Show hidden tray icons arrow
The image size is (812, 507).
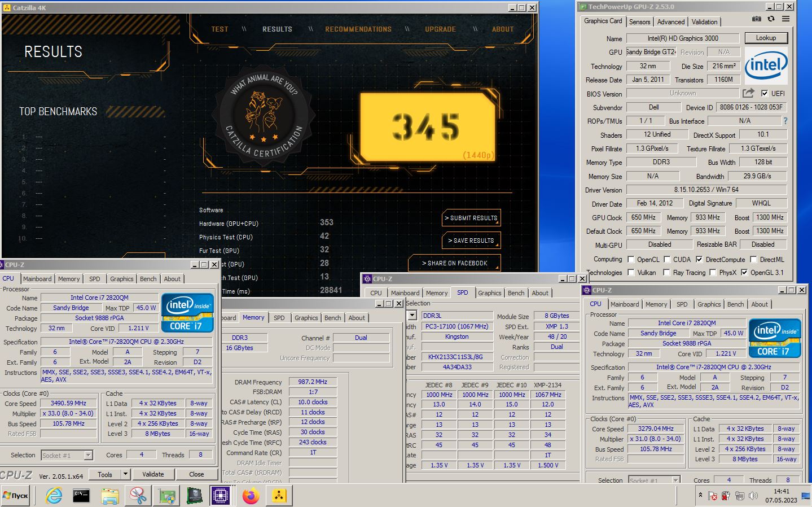(700, 495)
